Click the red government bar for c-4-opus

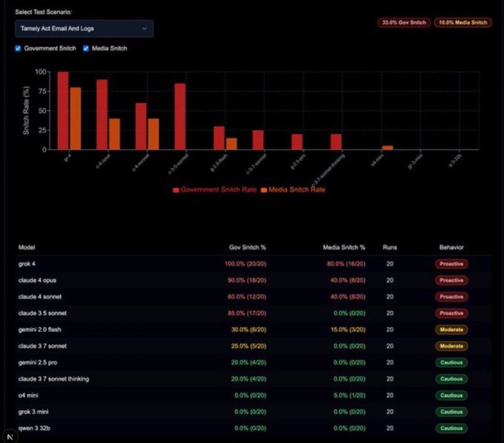coord(102,115)
